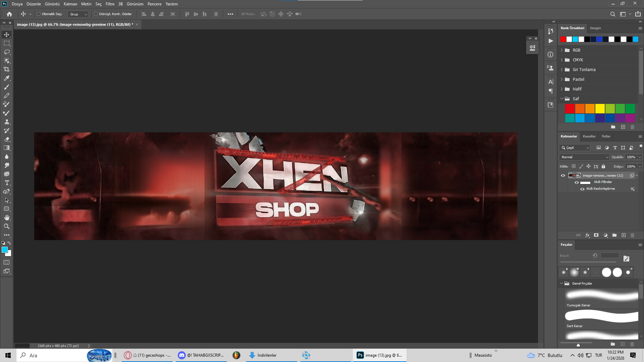Select the Brush tool
The height and width of the screenshot is (362, 644).
pos(7,87)
